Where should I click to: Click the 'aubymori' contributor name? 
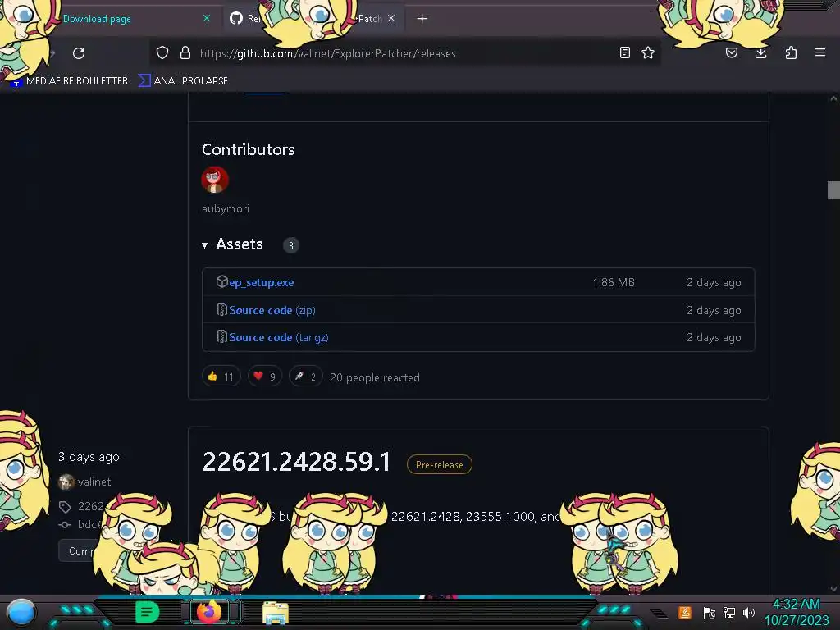[226, 209]
